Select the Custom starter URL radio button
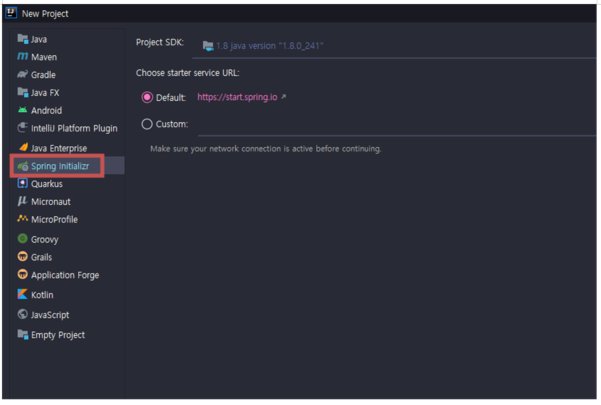 (147, 124)
